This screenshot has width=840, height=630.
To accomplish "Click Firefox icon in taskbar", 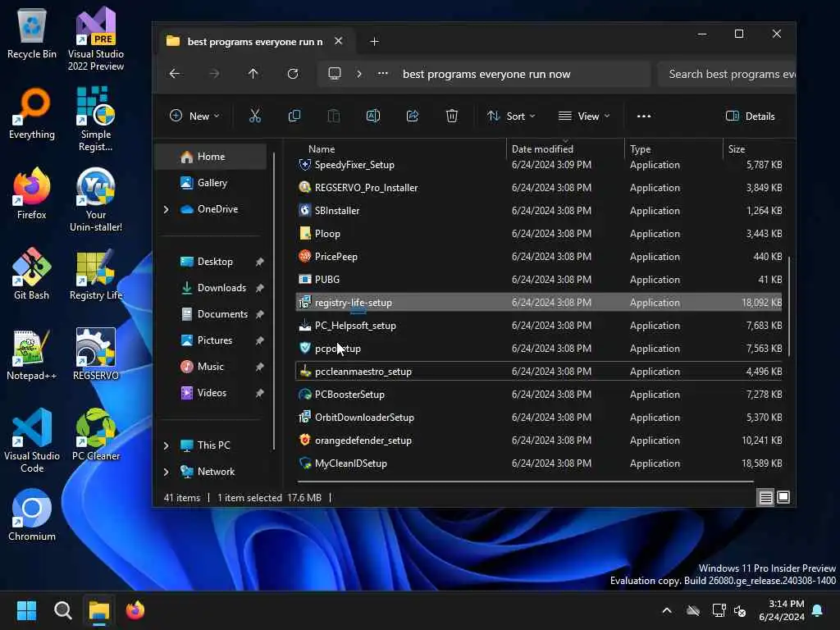I will tap(135, 610).
